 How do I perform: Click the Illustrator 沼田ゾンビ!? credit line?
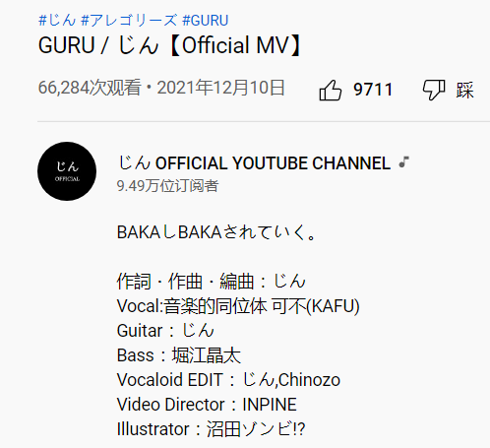pyautogui.click(x=211, y=429)
